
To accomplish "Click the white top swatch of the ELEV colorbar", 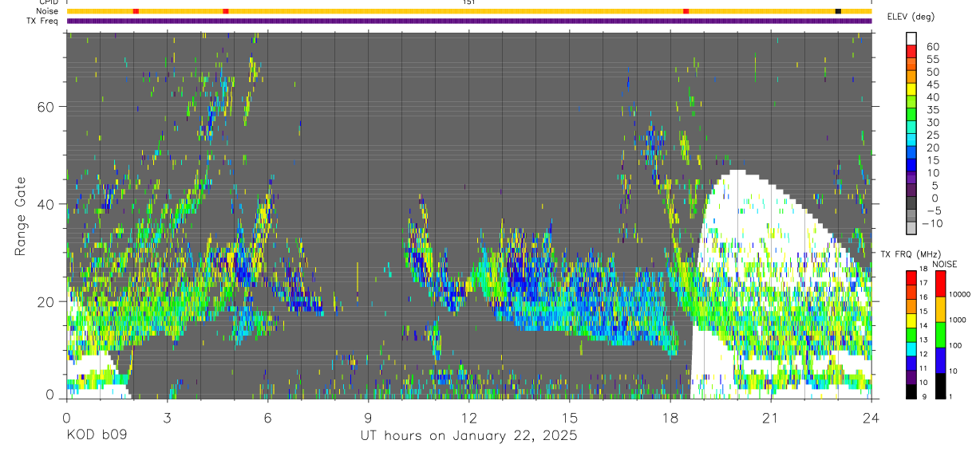I will pyautogui.click(x=911, y=39).
